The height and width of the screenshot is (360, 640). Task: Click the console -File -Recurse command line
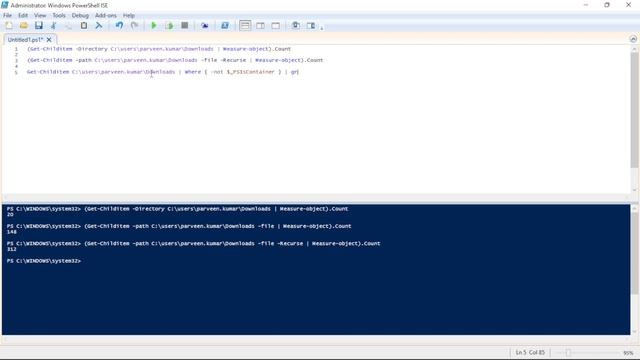tap(193, 243)
